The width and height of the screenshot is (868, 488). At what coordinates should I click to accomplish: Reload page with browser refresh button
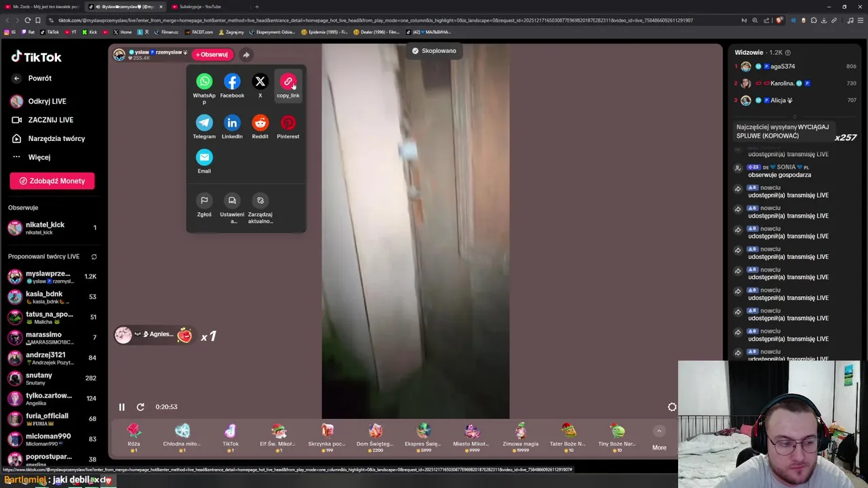point(27,20)
